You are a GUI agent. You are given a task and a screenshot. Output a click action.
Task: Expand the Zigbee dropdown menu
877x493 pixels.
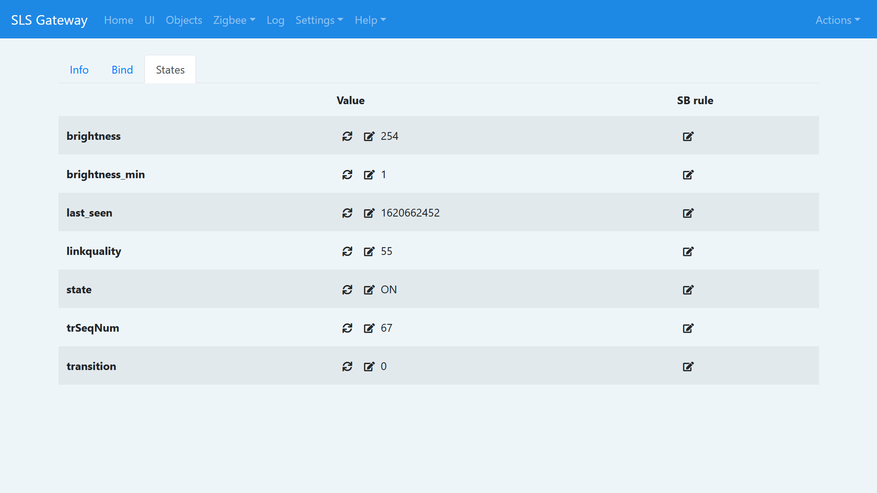click(x=234, y=20)
